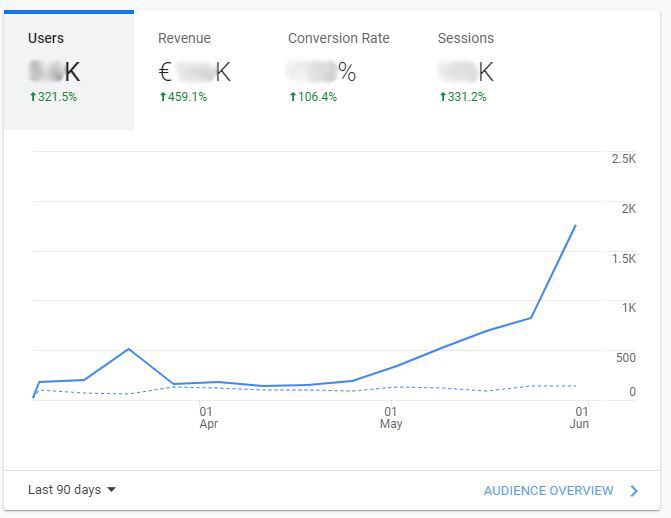
Task: Show the Sessions metric tab
Action: (466, 70)
